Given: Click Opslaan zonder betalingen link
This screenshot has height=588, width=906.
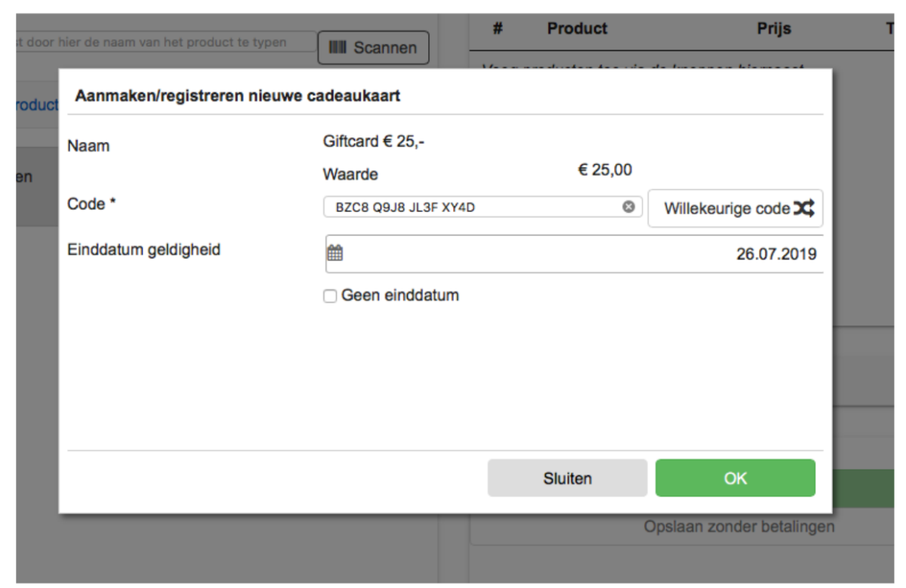Looking at the screenshot, I should coord(739,527).
